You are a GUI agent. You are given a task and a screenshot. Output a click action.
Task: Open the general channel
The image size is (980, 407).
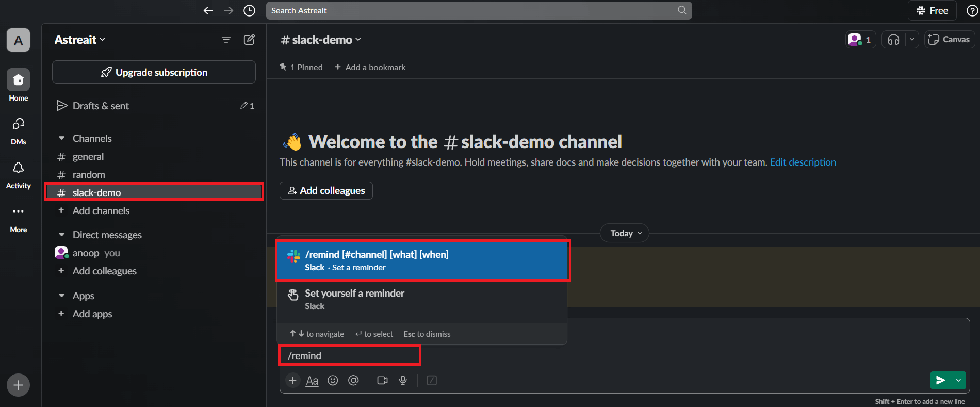(154, 156)
